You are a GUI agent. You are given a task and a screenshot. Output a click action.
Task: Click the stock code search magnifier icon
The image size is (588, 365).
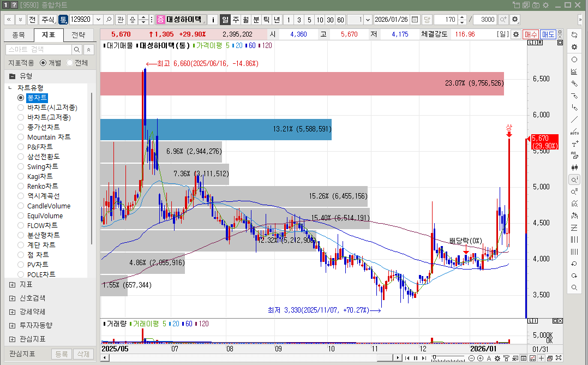(x=109, y=20)
